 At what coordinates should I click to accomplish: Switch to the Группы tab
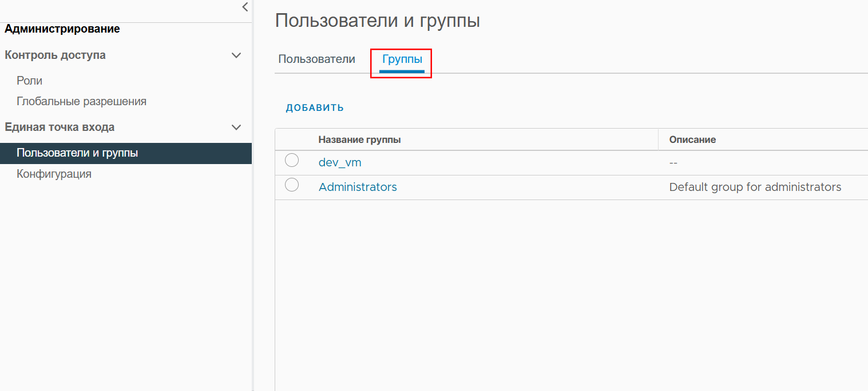pyautogui.click(x=402, y=59)
